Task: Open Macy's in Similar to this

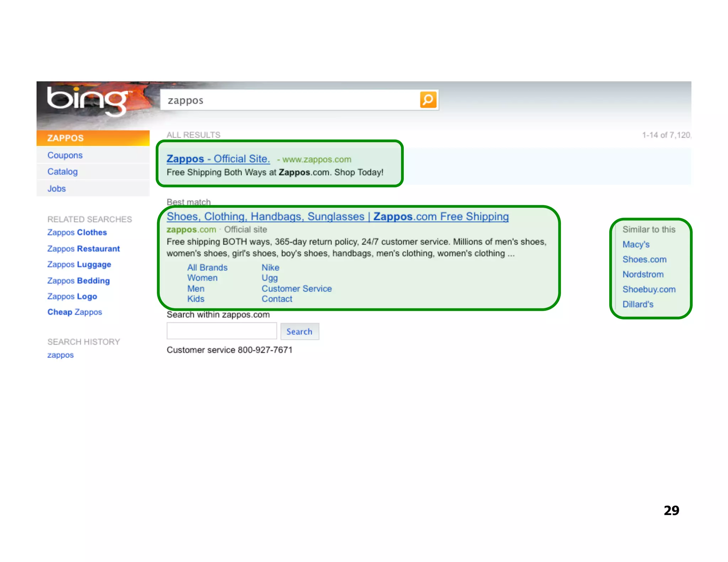Action: (x=636, y=244)
